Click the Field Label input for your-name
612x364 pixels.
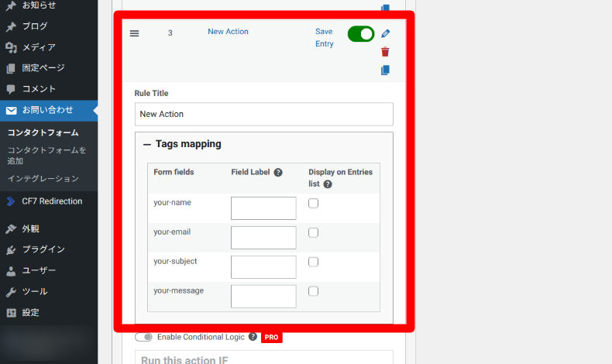click(x=263, y=208)
